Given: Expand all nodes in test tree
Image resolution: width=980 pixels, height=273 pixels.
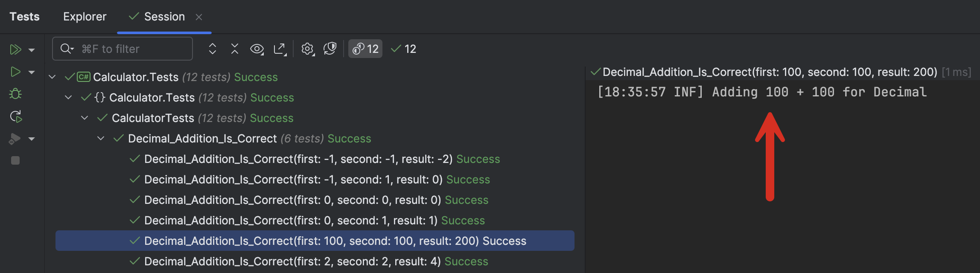Looking at the screenshot, I should [212, 49].
